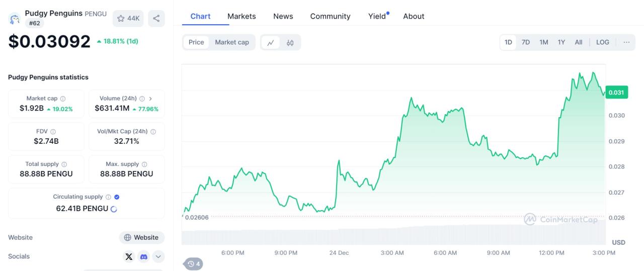This screenshot has height=271, width=644.
Task: Click the history events badge with 4
Action: (194, 263)
